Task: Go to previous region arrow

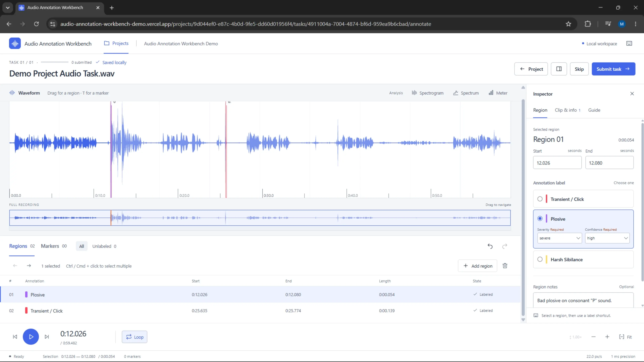Action: point(15,266)
